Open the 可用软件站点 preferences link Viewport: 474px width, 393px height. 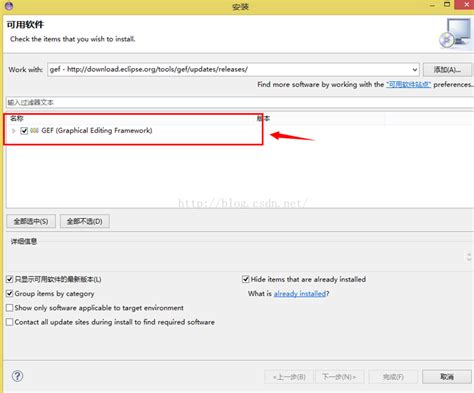[x=409, y=85]
